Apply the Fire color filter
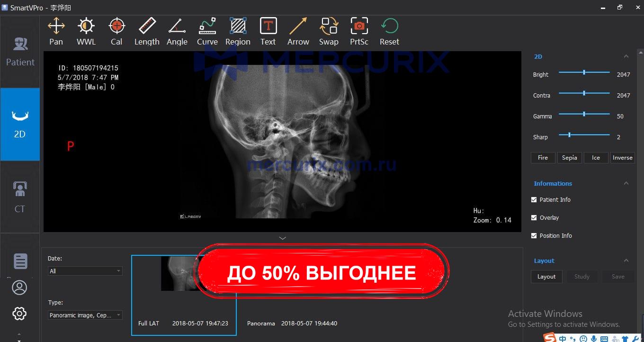Viewport: 644px width, 342px height. [543, 158]
